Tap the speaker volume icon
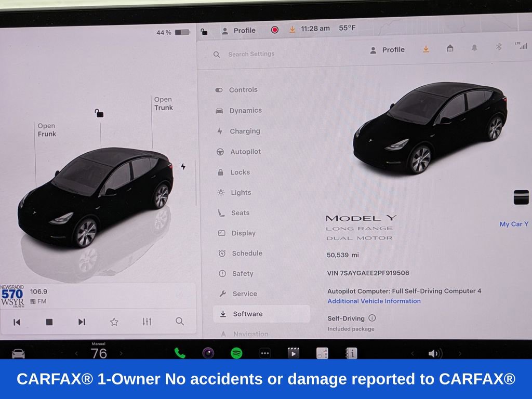Viewport: 532px width, 399px height. pyautogui.click(x=435, y=353)
